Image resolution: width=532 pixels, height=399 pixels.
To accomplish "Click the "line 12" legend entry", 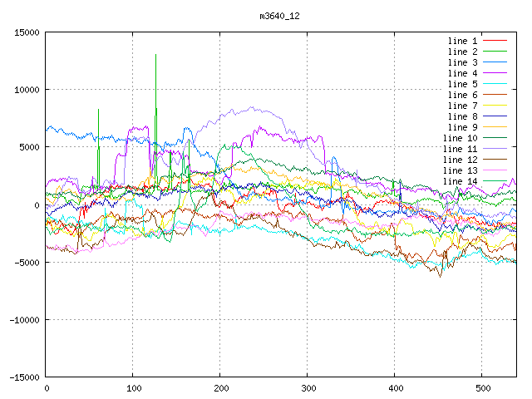I will [x=460, y=160].
